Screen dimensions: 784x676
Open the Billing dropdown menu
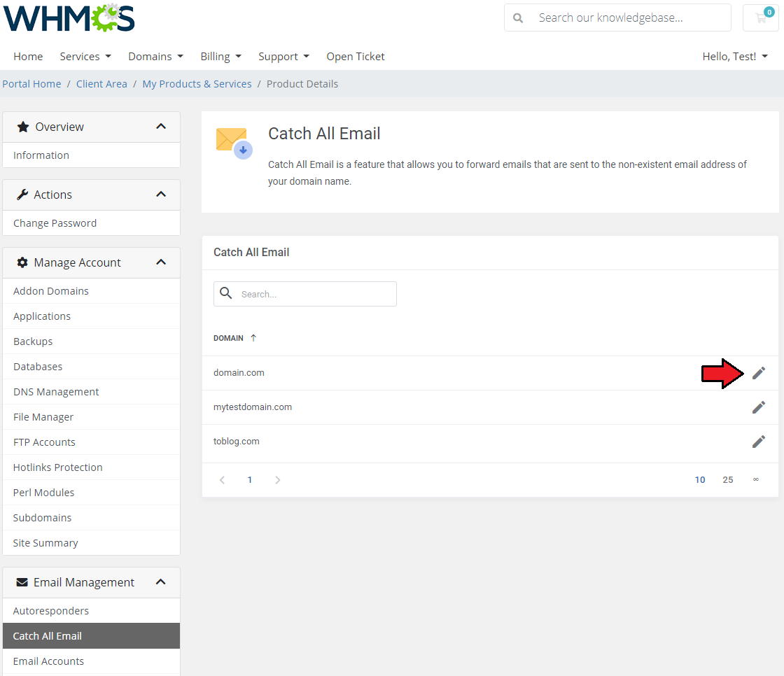pyautogui.click(x=221, y=57)
